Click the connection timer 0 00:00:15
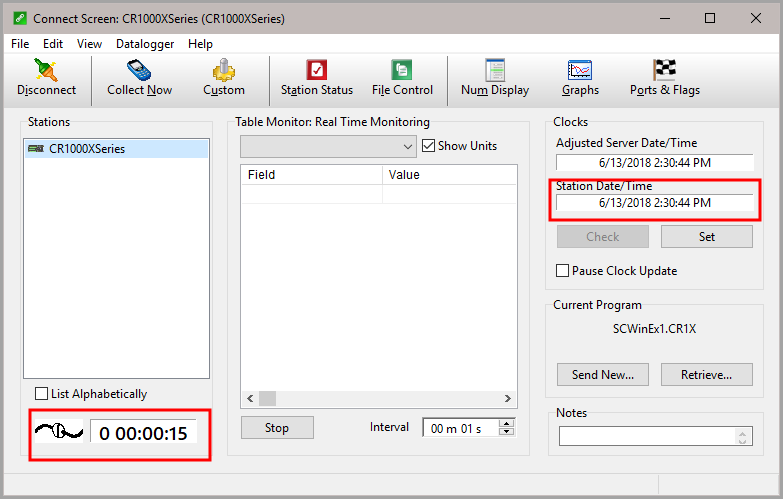This screenshot has height=499, width=783. [143, 433]
